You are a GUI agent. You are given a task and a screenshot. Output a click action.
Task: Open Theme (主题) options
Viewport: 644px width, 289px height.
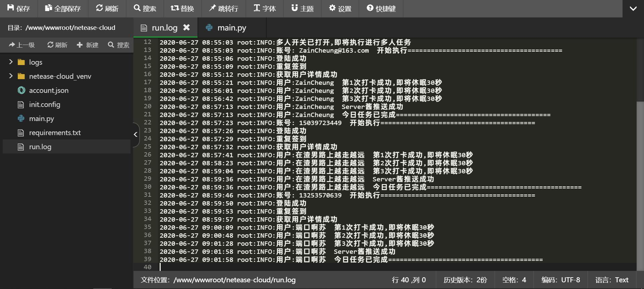302,8
